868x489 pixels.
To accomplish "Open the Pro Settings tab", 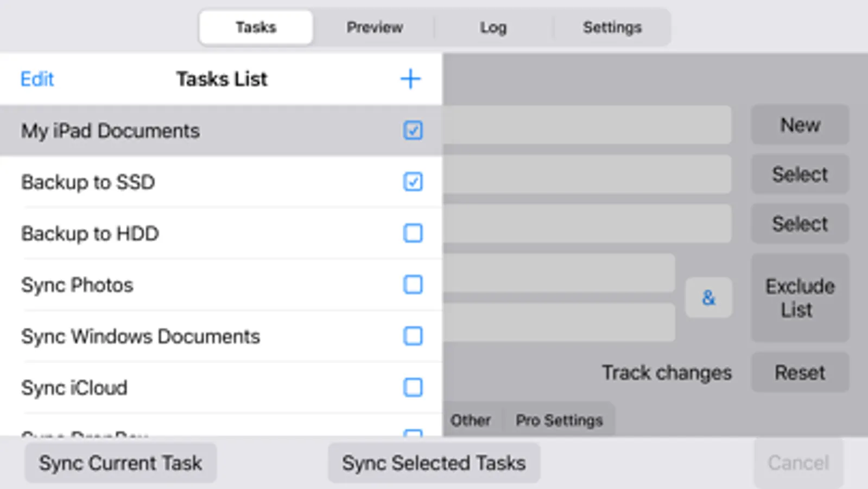I will (x=559, y=420).
